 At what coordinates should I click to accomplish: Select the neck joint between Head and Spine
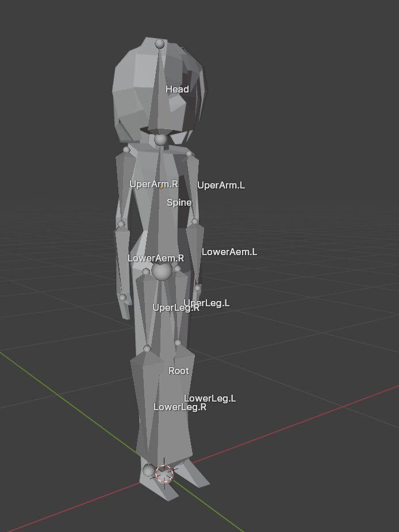click(161, 140)
